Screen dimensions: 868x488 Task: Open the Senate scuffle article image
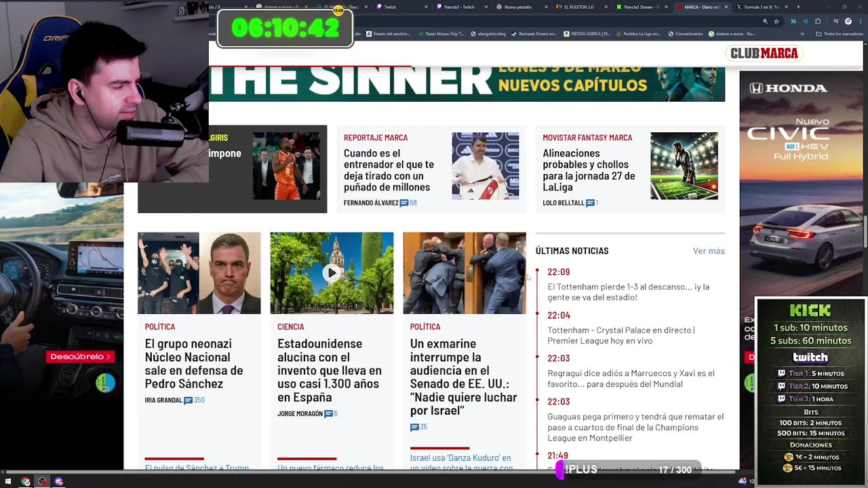[464, 272]
